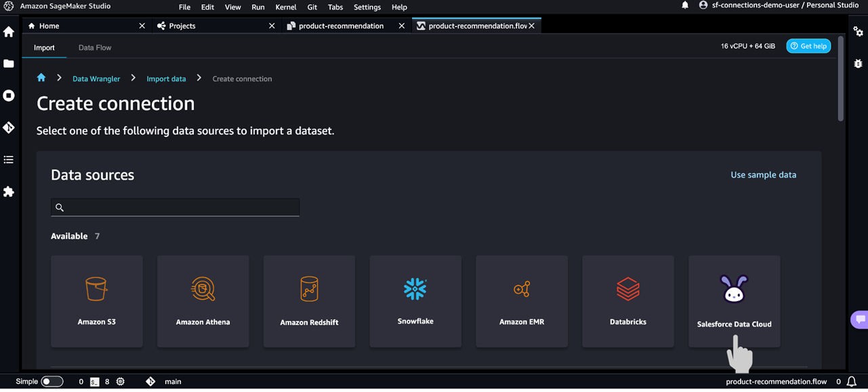Select the Amazon S3 data source

pos(97,301)
